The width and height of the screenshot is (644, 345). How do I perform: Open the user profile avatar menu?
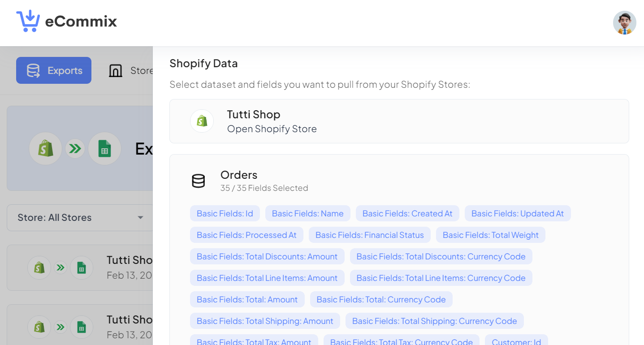624,23
